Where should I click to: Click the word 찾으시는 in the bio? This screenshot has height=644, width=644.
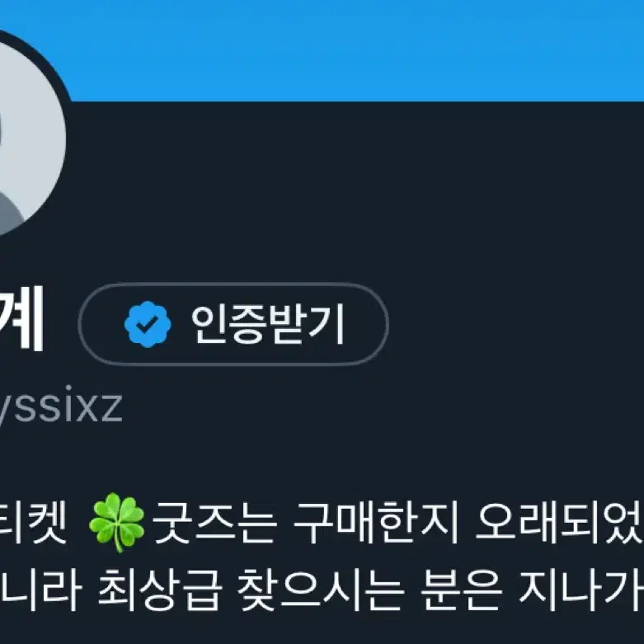320,590
